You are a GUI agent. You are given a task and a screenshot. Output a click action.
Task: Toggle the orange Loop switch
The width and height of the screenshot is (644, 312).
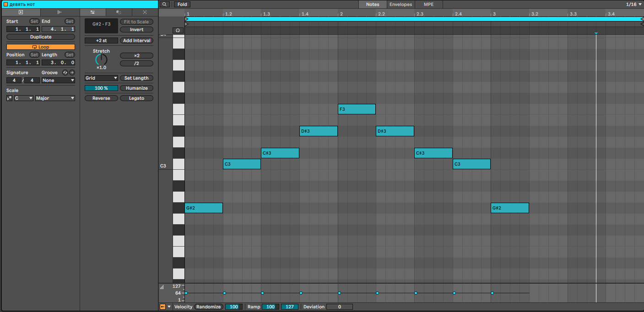[41, 47]
